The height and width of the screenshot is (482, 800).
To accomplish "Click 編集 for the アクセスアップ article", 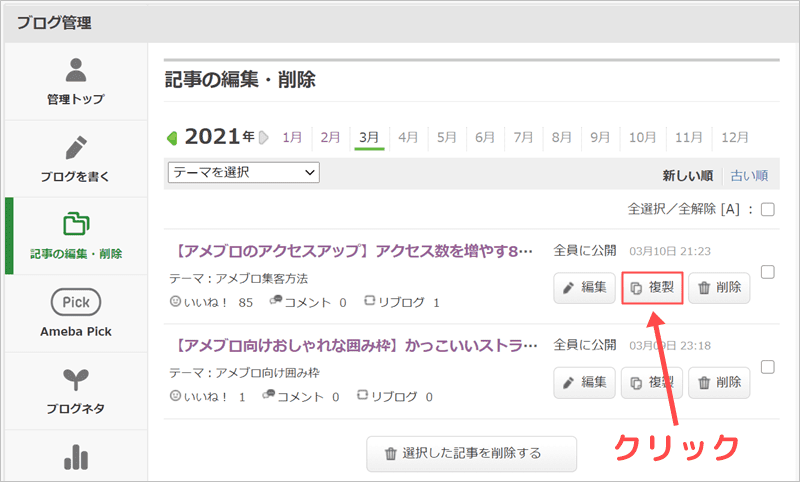I will [585, 288].
